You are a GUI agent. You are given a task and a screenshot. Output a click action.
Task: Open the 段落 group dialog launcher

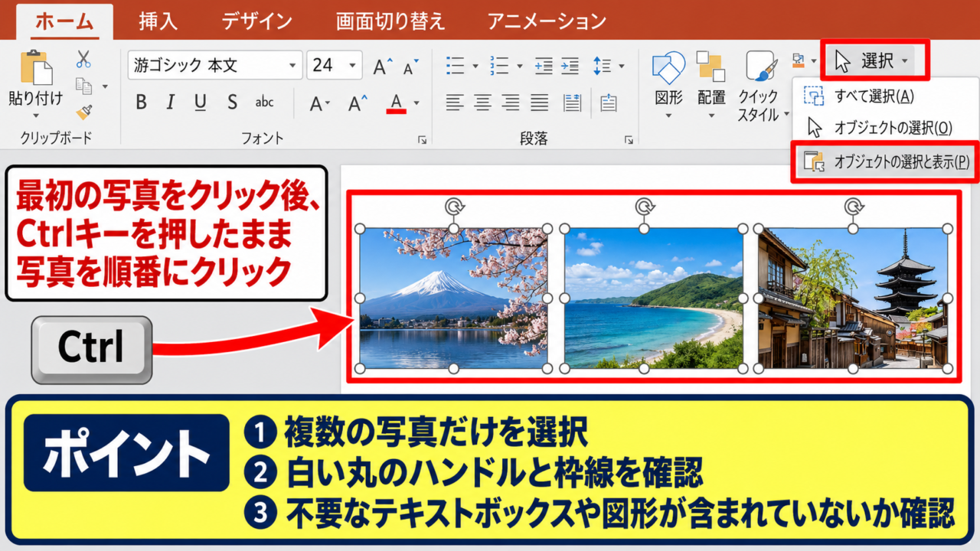pos(629,140)
